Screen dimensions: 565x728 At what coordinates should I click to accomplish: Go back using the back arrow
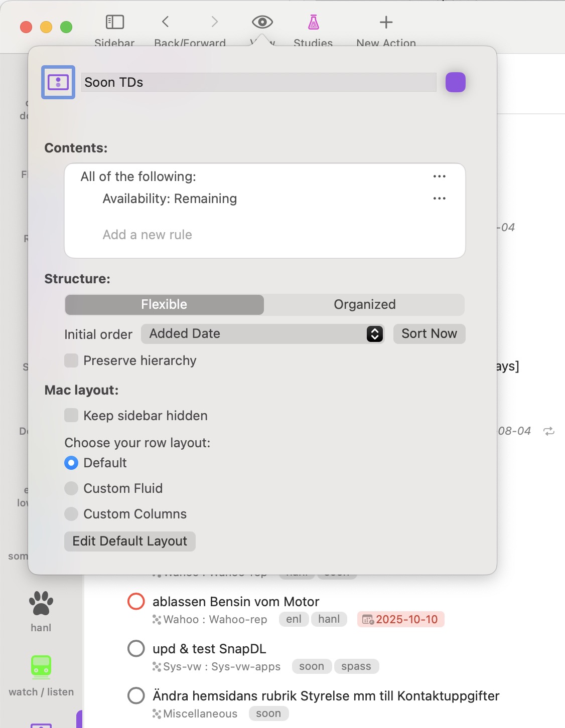pos(166,22)
